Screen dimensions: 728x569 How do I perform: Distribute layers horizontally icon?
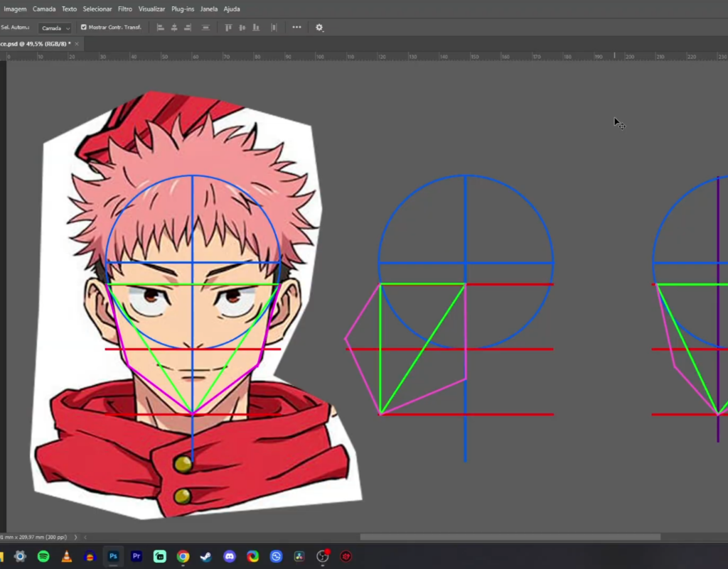point(274,28)
